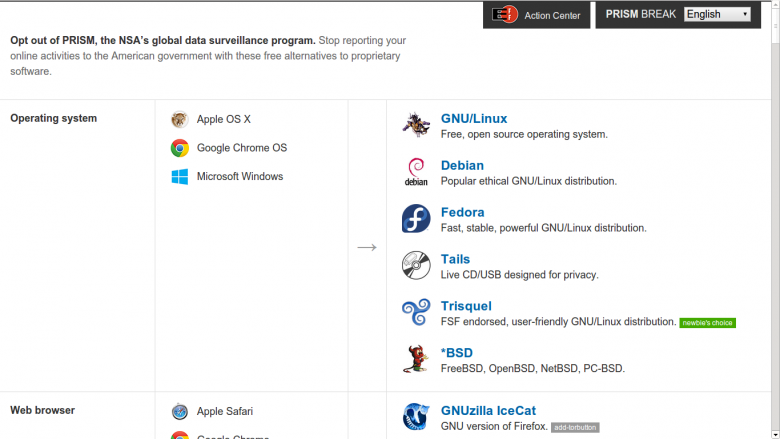Image resolution: width=780 pixels, height=439 pixels.
Task: Click the Apple Safari text
Action: pyautogui.click(x=225, y=412)
